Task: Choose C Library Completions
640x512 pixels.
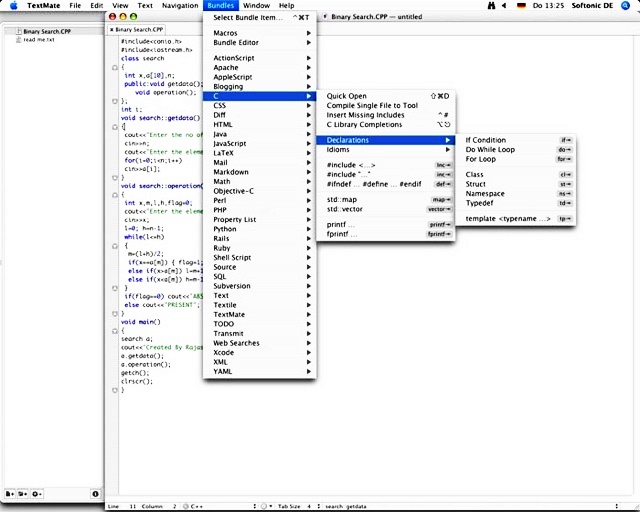Action: (x=386, y=125)
